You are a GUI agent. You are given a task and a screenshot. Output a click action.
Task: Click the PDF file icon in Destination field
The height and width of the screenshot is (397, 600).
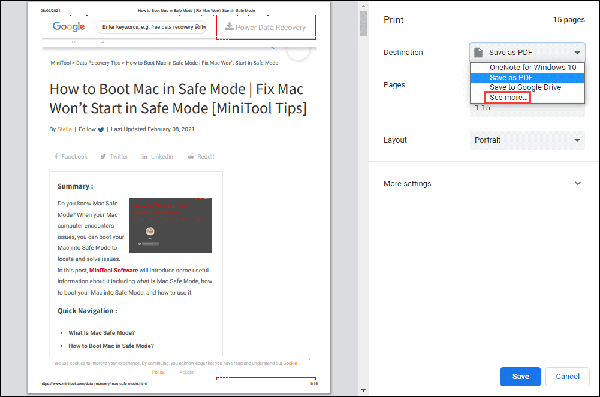point(478,52)
